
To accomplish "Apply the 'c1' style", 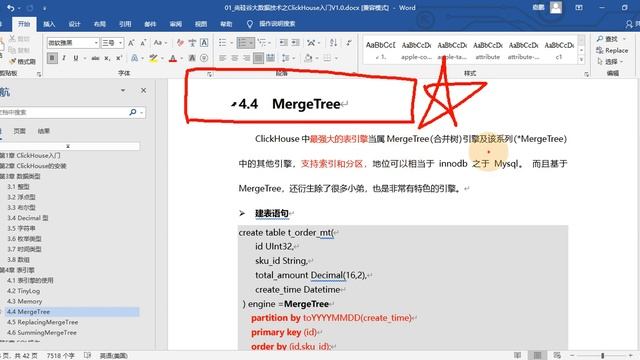I will [x=559, y=50].
